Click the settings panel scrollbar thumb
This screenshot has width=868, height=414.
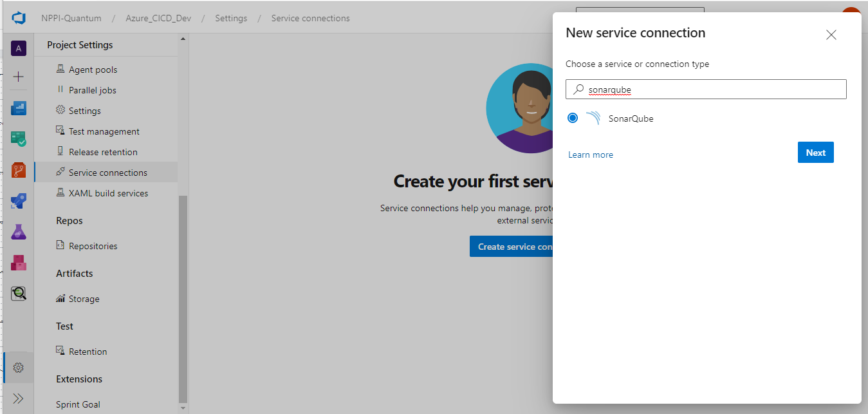[183, 299]
